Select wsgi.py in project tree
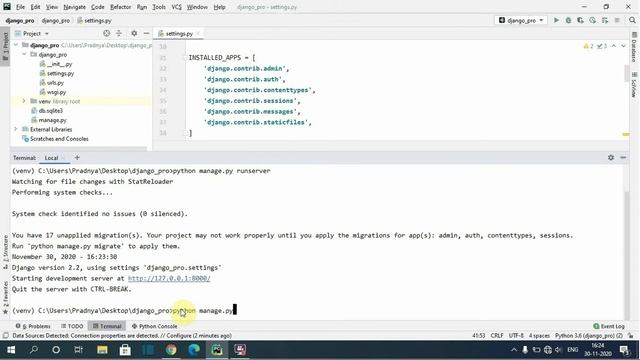 56,92
